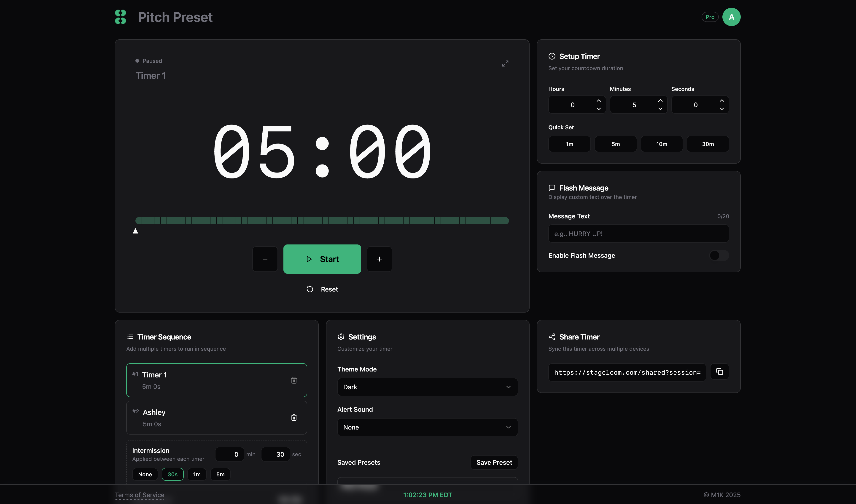Screen dimensions: 856x504
Task: Expand timer to fullscreen view
Action: (505, 64)
